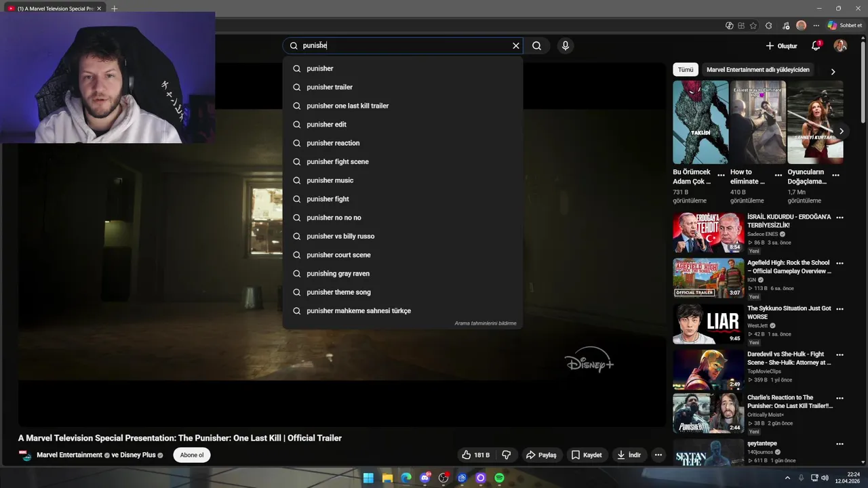868x488 pixels.
Task: Click the Oluştur create button
Action: click(781, 46)
